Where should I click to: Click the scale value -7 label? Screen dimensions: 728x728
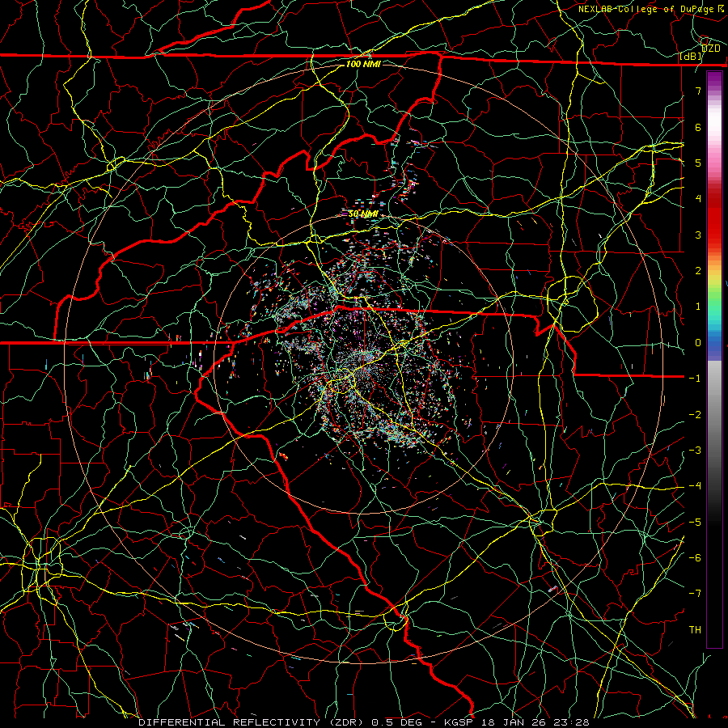pos(695,594)
